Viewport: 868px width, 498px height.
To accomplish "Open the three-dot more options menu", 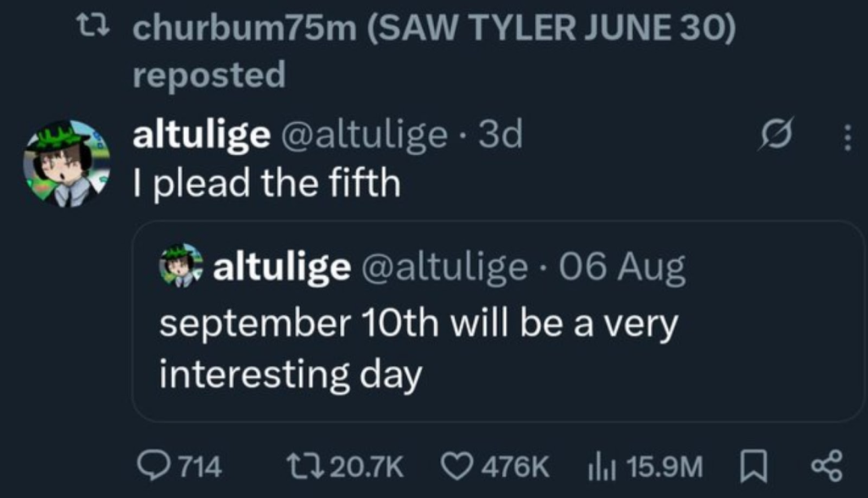I will point(847,137).
